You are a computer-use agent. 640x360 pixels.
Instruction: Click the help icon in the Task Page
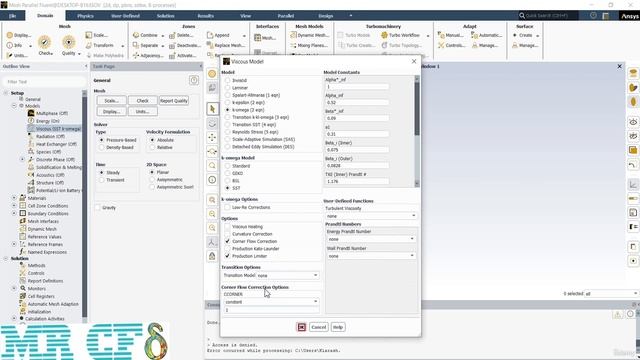click(x=194, y=80)
